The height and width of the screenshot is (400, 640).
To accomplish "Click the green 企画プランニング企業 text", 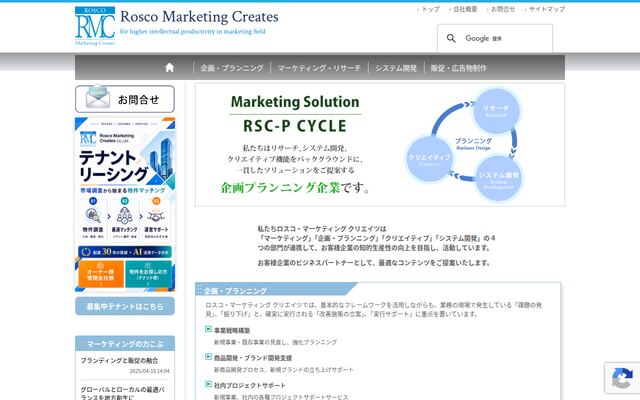I will point(280,187).
